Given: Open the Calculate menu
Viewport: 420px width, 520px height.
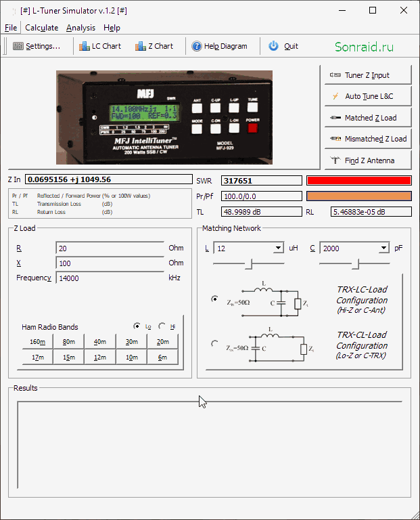Looking at the screenshot, I should tap(42, 28).
